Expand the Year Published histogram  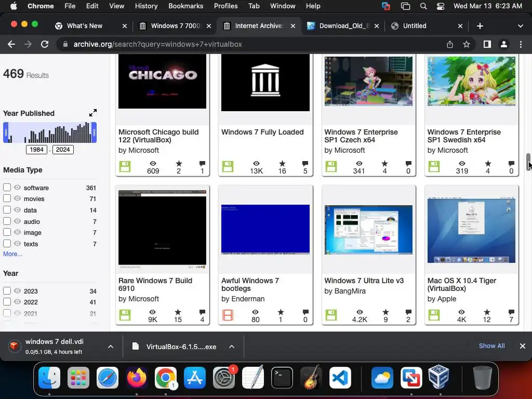click(x=93, y=113)
